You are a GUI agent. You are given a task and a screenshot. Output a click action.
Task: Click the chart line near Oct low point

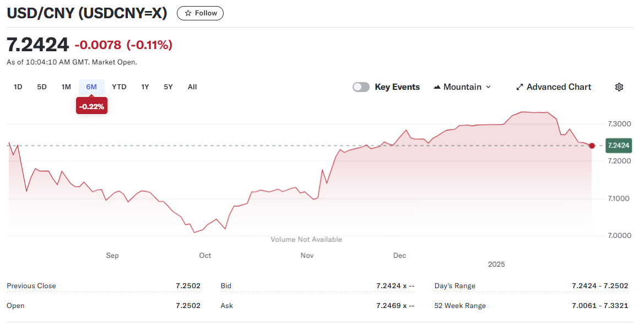[194, 233]
